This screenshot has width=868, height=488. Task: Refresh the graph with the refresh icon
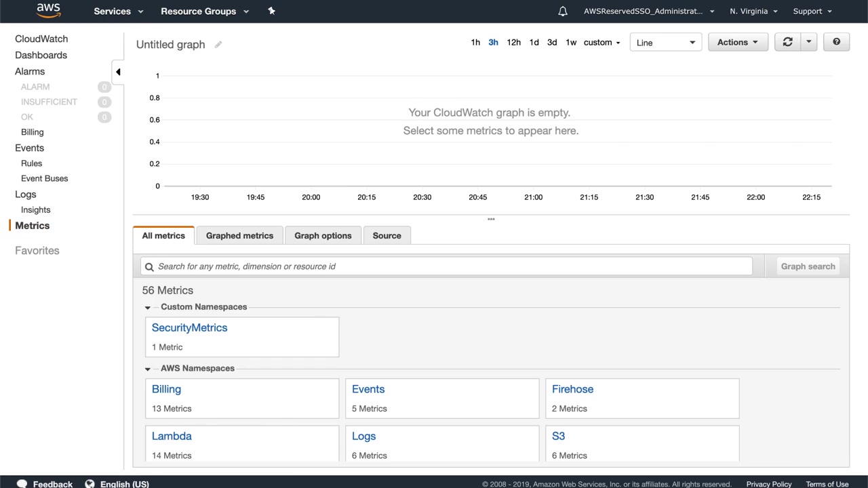(787, 42)
